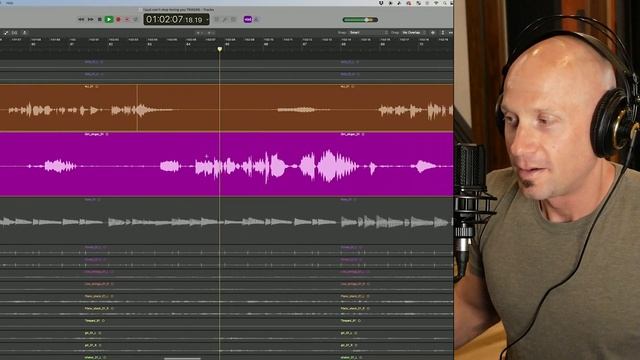Select the brown audio region

click(x=227, y=108)
